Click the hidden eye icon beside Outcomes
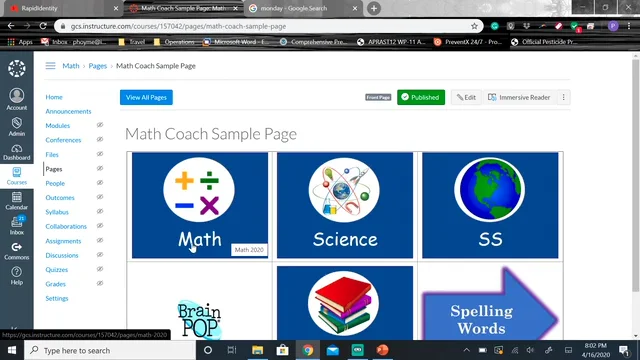640x360 pixels. (x=100, y=197)
